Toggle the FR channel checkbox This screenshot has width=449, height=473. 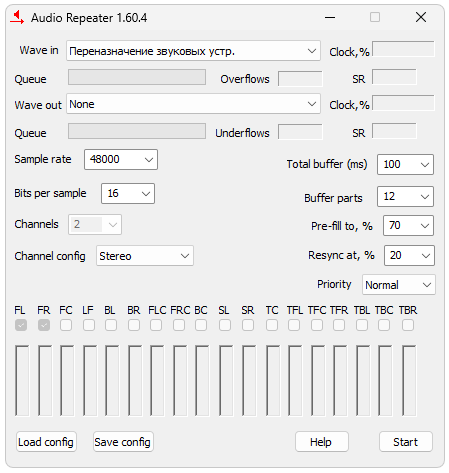(44, 325)
